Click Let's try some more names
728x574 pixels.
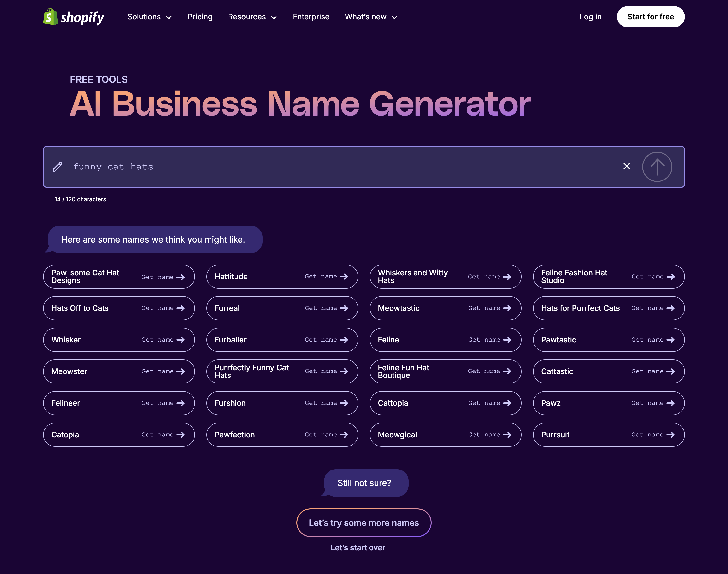[364, 522]
